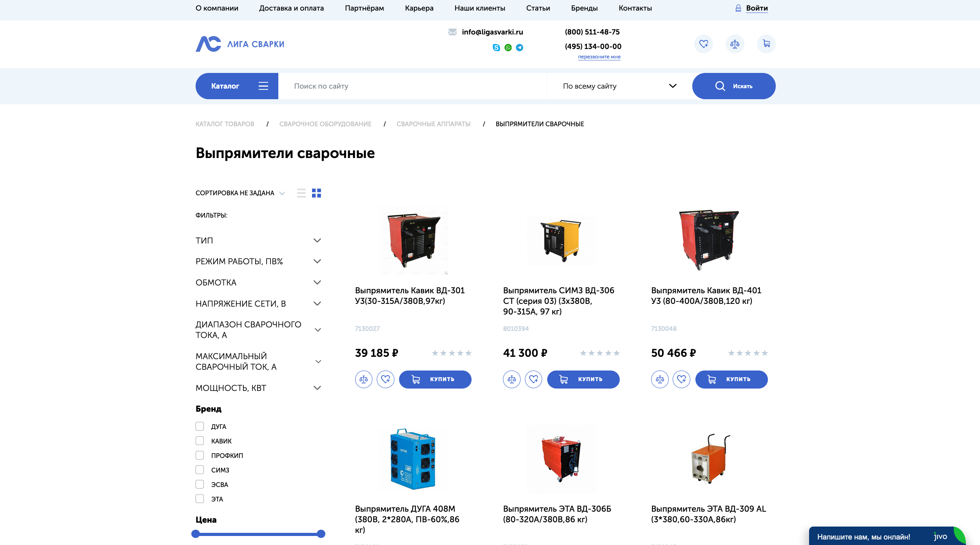980x545 pixels.
Task: Open Наши клиенты menu item
Action: [480, 8]
